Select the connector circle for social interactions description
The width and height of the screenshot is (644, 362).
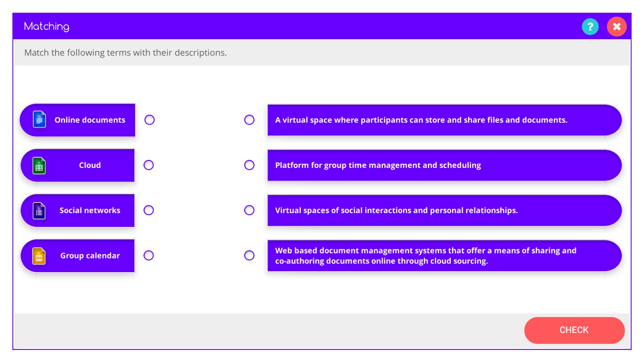tap(249, 210)
